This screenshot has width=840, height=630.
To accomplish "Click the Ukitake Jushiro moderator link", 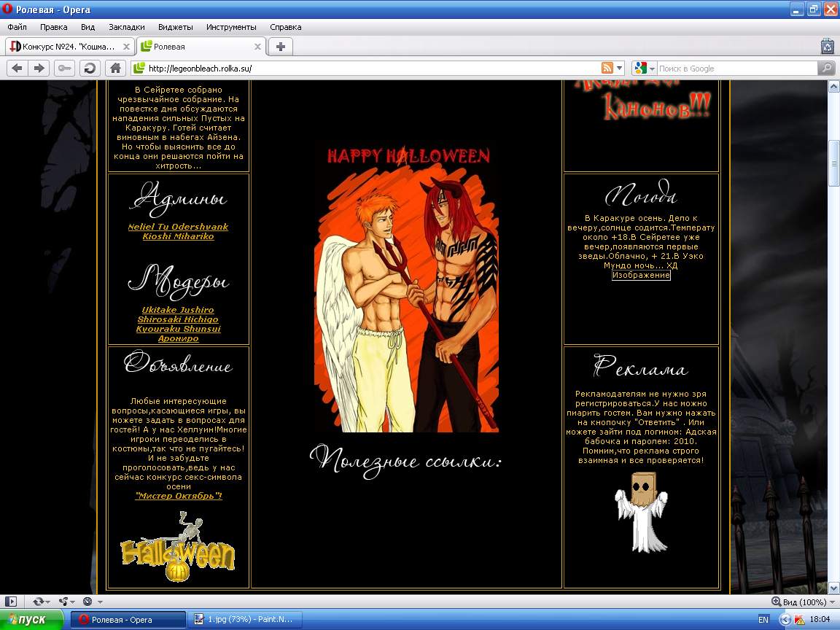I will tap(178, 310).
